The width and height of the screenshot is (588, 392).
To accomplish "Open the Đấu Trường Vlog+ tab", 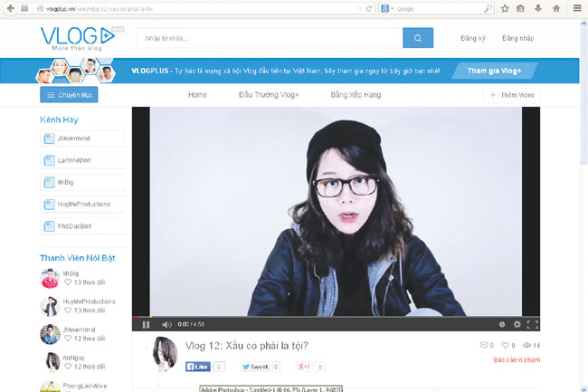I will [269, 95].
